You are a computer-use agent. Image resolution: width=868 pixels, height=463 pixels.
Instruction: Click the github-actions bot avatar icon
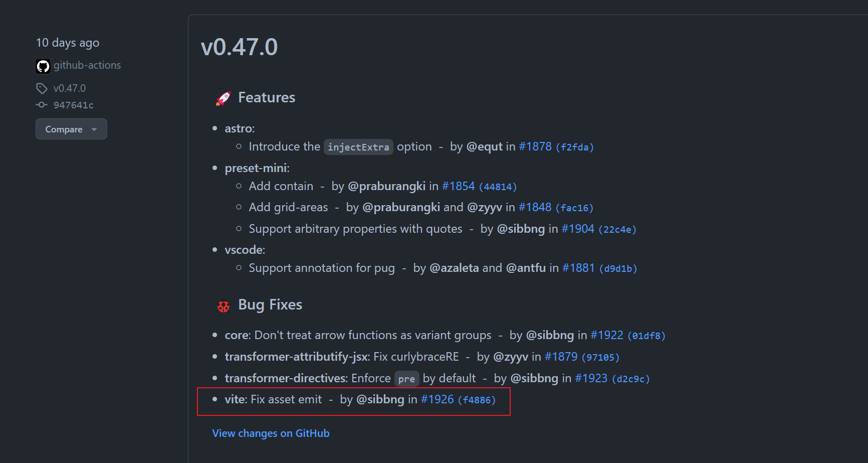43,66
